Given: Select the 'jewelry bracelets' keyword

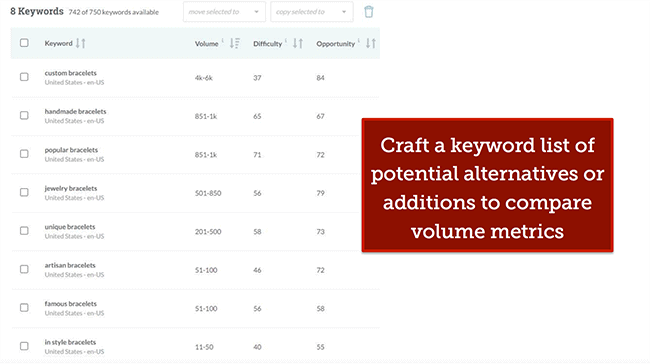Looking at the screenshot, I should click(x=71, y=188).
